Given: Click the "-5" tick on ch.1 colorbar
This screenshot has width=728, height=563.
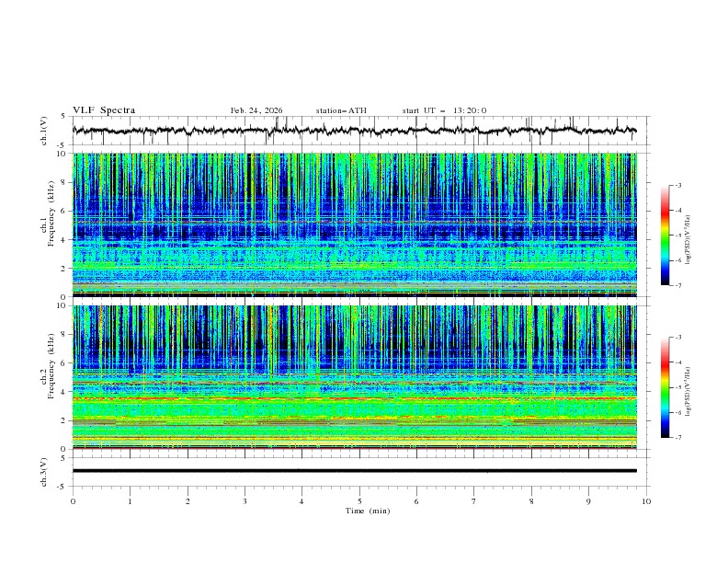Looking at the screenshot, I should click(678, 236).
